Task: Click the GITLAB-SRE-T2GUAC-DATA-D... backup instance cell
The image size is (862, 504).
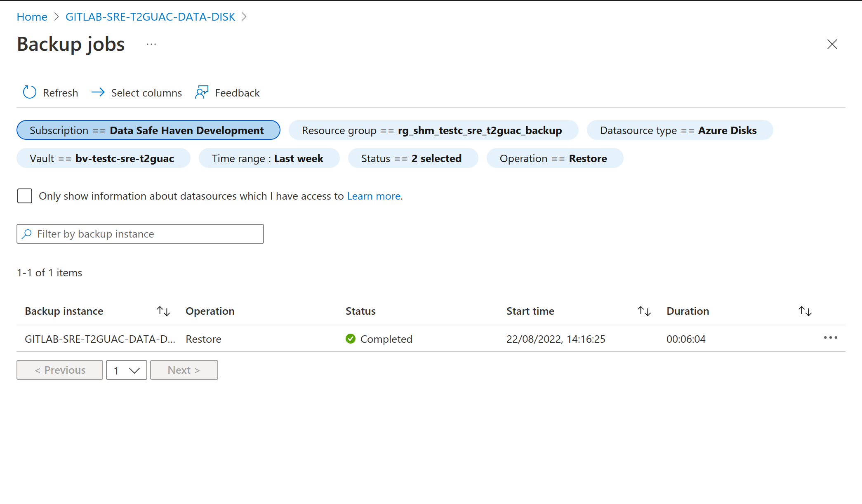Action: pyautogui.click(x=100, y=339)
